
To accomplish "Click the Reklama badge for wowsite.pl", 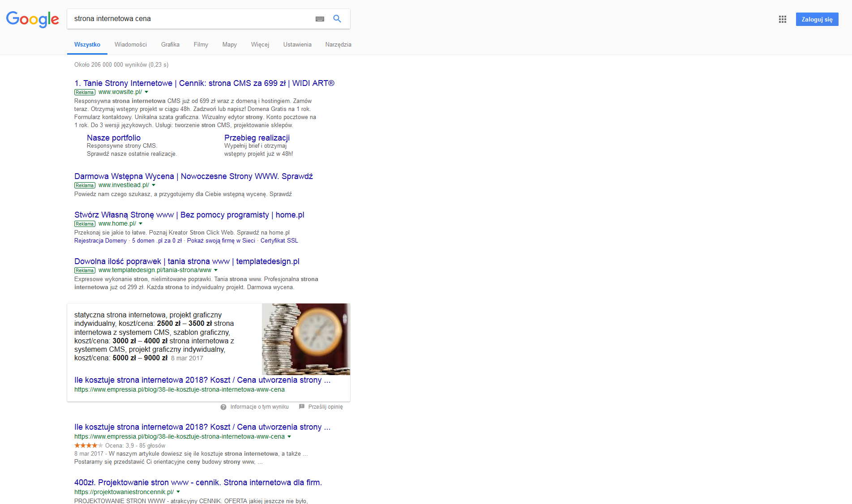I will [x=85, y=92].
